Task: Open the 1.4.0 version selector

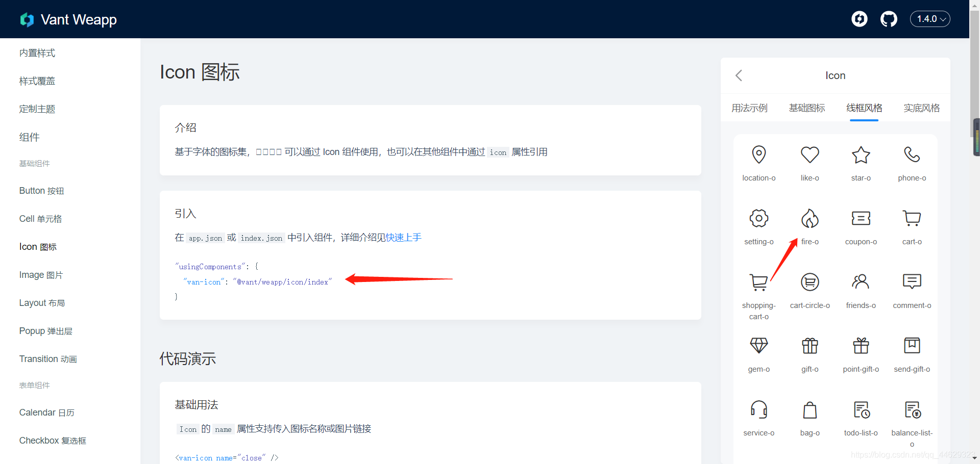Action: point(930,19)
